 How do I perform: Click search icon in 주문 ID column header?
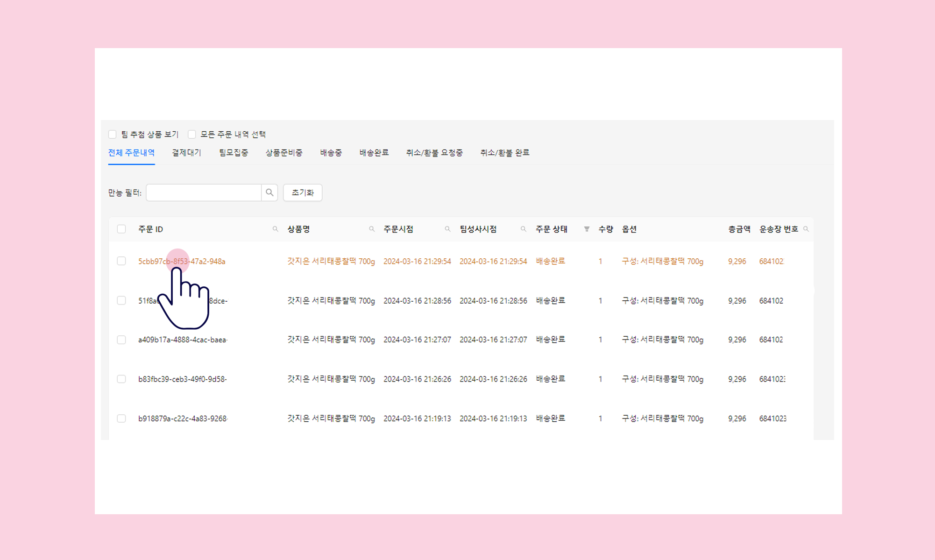tap(275, 229)
